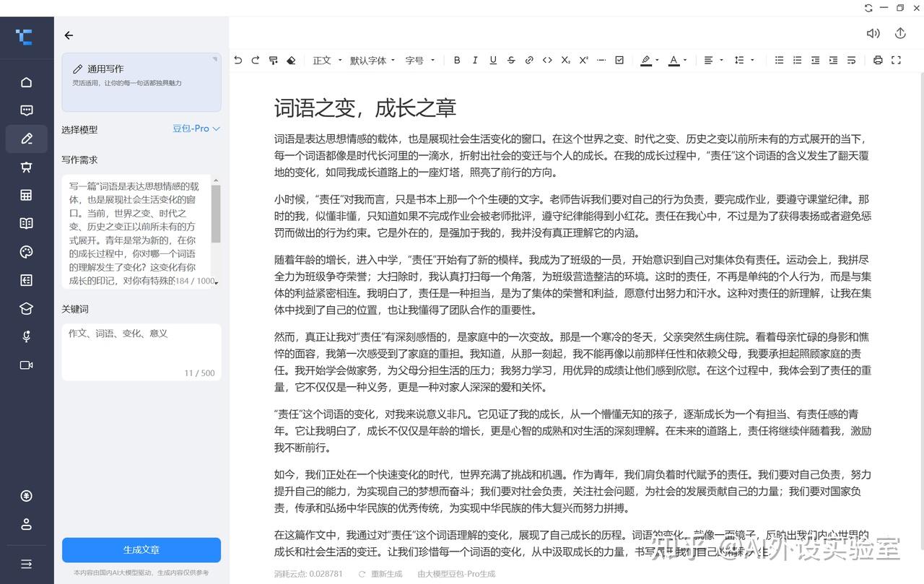
Task: Open the presentation board icon in sidebar
Action: pyautogui.click(x=27, y=167)
